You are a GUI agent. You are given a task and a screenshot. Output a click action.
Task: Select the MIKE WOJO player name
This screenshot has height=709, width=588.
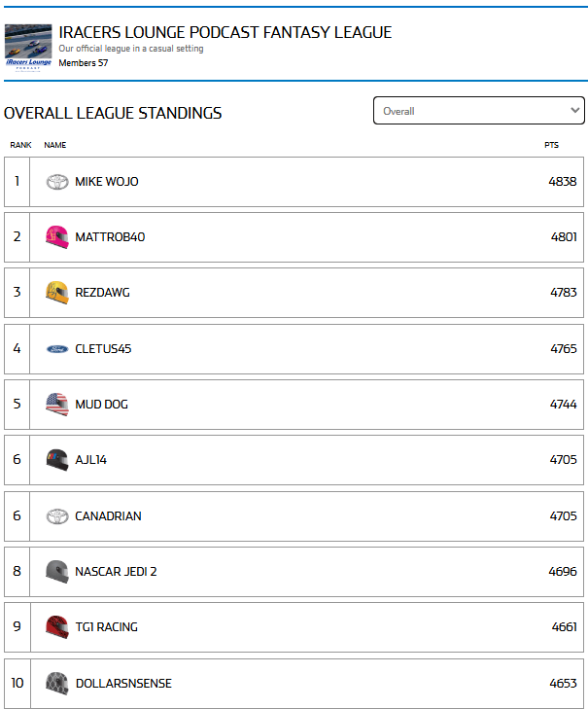tap(107, 182)
